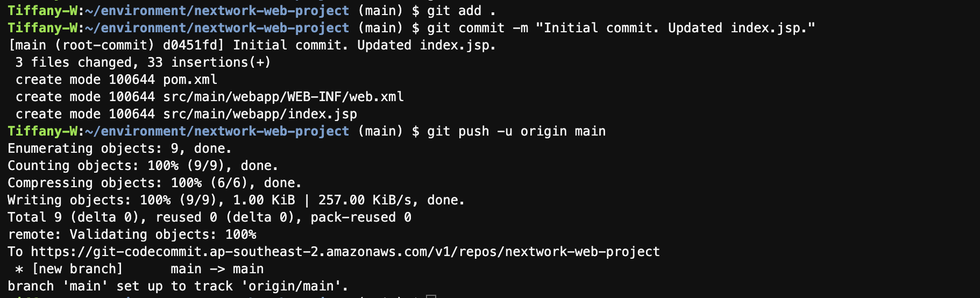This screenshot has height=298, width=980.
Task: Click the "Counting objects" output line
Action: tap(143, 166)
